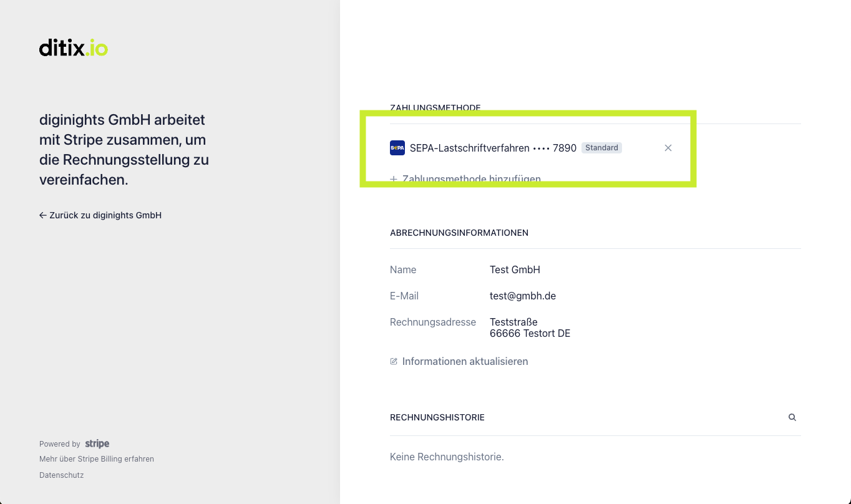Click the Keine Rechnungshistorie message
The width and height of the screenshot is (851, 504).
coord(447,457)
